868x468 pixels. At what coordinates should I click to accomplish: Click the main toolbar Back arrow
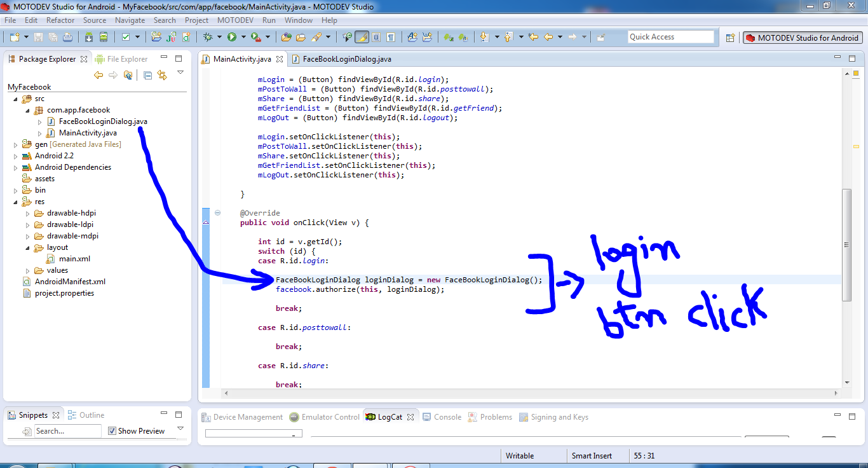[548, 37]
